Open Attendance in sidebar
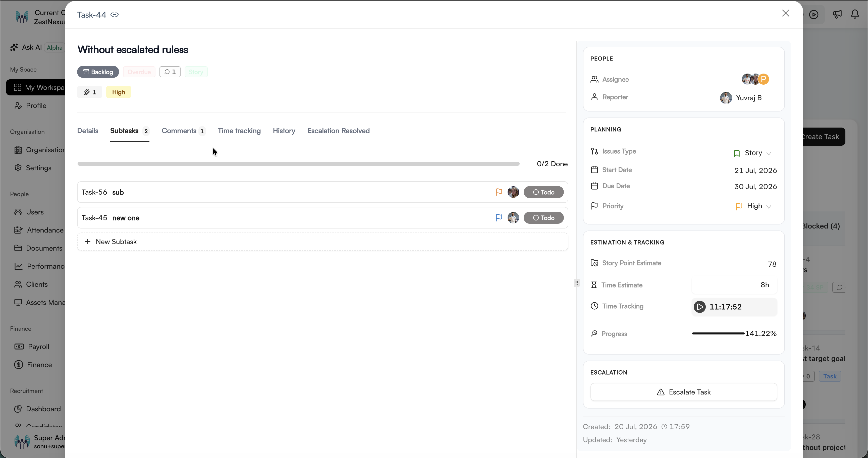The width and height of the screenshot is (868, 458). [39, 230]
